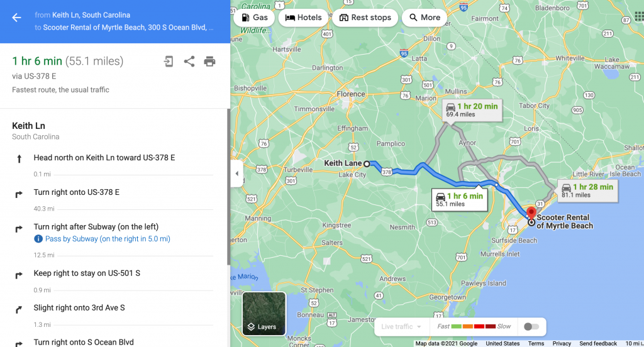This screenshot has width=644, height=347.
Task: Print the directions using printer icon
Action: coord(209,61)
